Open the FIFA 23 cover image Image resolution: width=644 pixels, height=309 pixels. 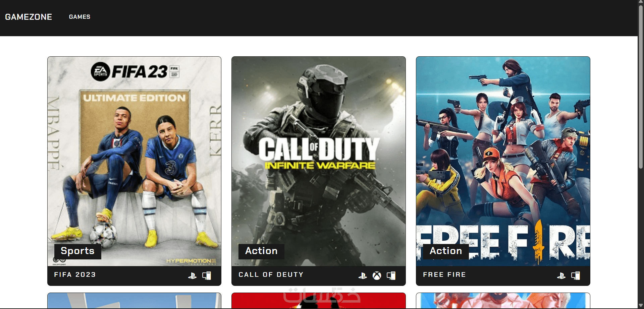(x=134, y=161)
